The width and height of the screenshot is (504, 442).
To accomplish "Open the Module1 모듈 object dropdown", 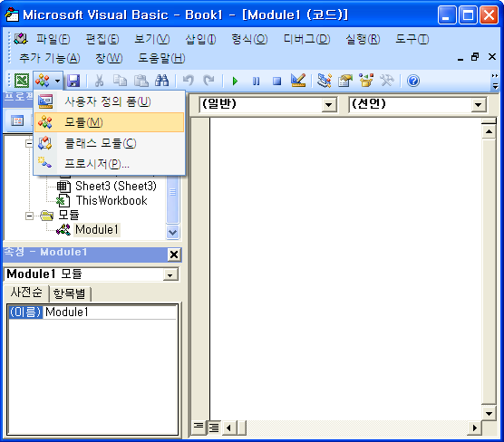I will tap(170, 275).
